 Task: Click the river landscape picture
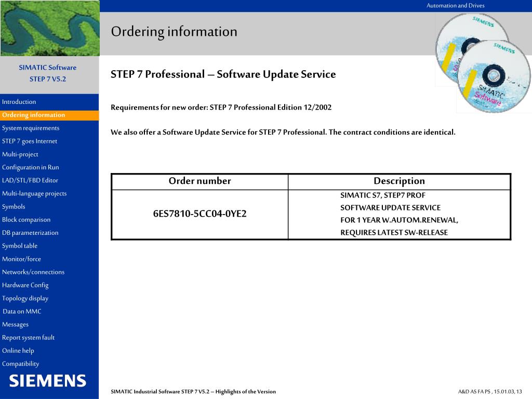tap(50, 28)
